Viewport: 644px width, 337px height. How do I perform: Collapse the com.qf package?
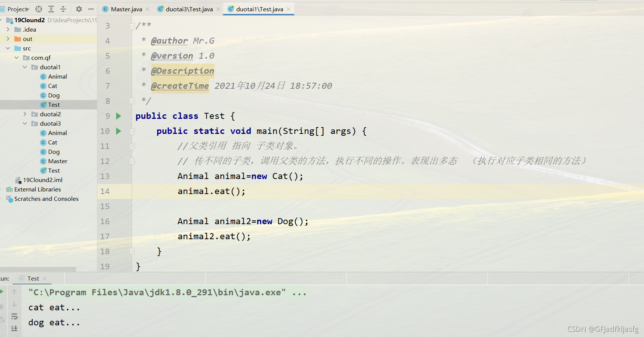pos(17,58)
